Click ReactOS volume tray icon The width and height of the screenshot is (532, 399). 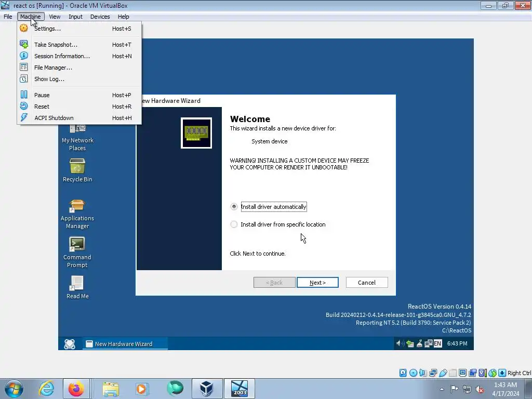400,344
